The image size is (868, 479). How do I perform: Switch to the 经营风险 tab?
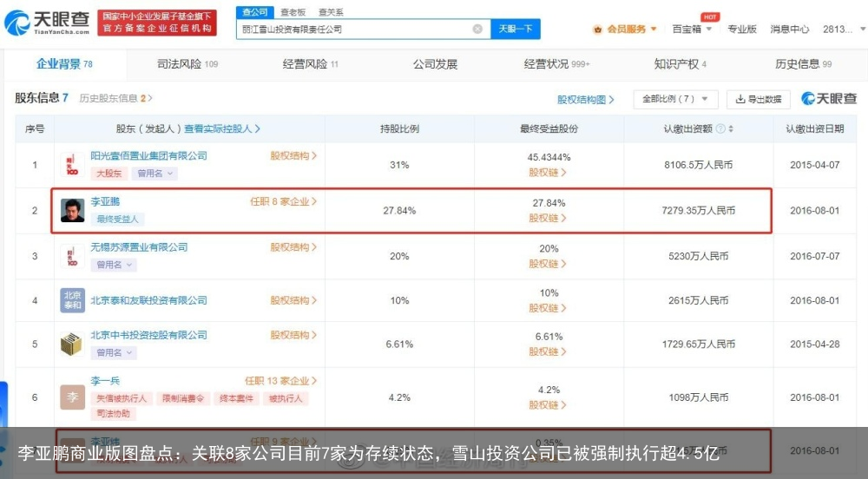(x=310, y=64)
